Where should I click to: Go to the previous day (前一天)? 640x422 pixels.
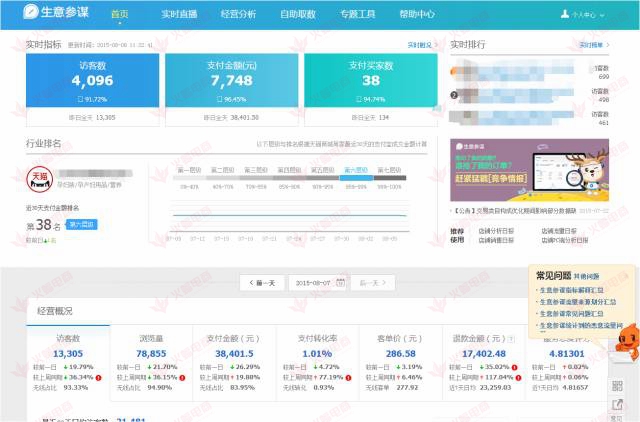click(x=263, y=284)
